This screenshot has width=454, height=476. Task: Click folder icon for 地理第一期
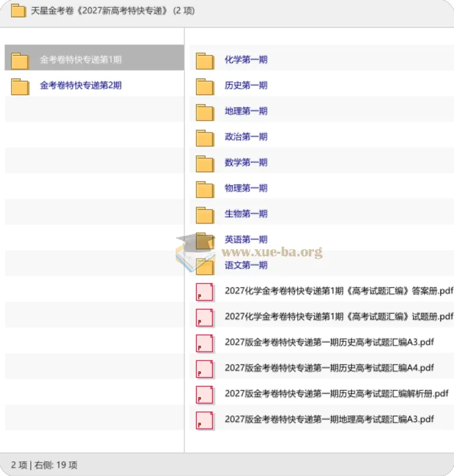pos(205,112)
